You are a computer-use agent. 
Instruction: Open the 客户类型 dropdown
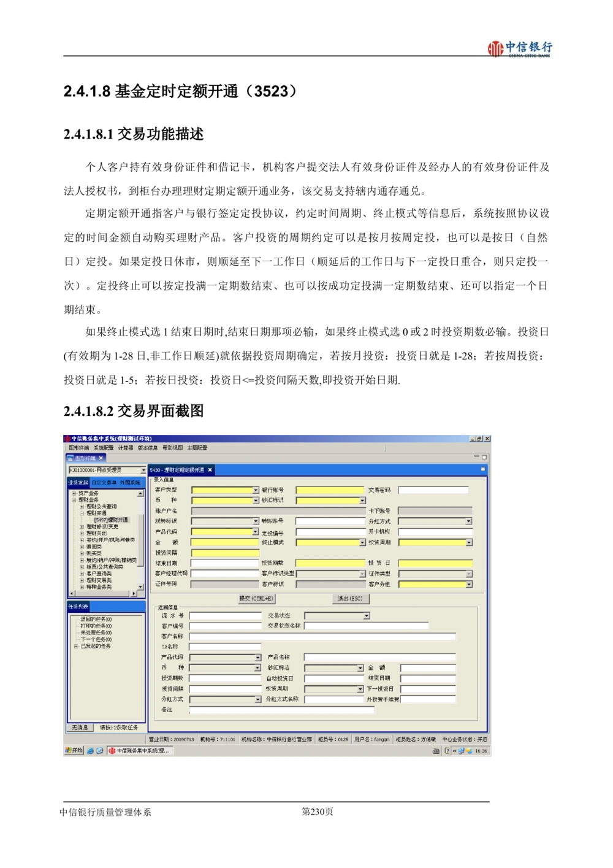(x=256, y=490)
